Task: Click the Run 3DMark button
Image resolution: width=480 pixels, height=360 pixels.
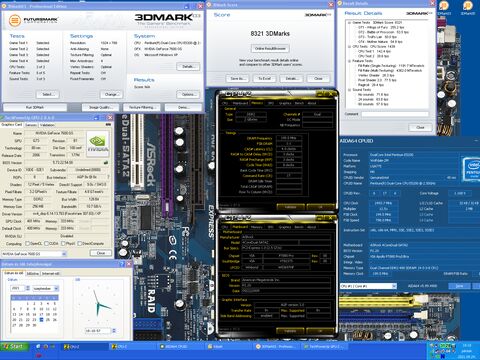Action: (35, 107)
